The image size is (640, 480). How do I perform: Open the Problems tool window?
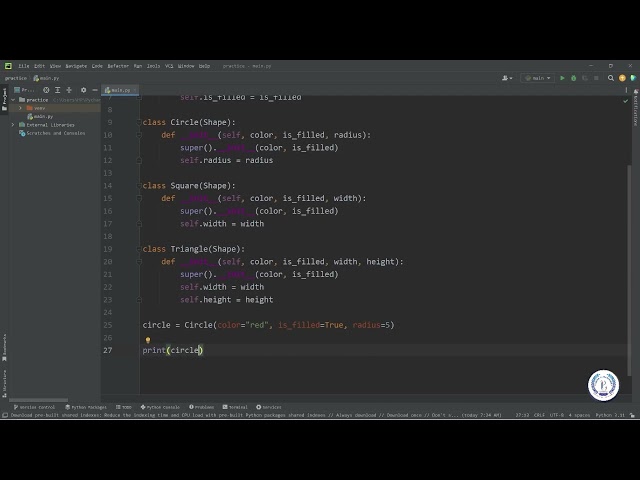[x=202, y=407]
